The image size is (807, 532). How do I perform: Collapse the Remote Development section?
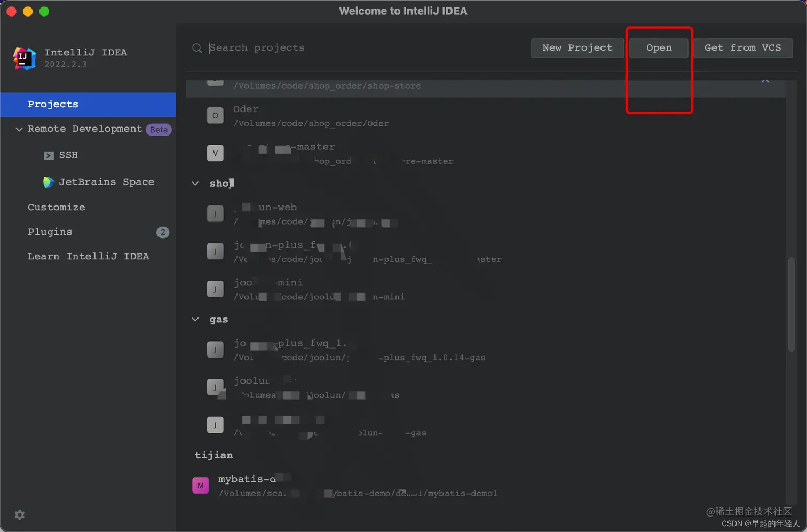(x=19, y=129)
